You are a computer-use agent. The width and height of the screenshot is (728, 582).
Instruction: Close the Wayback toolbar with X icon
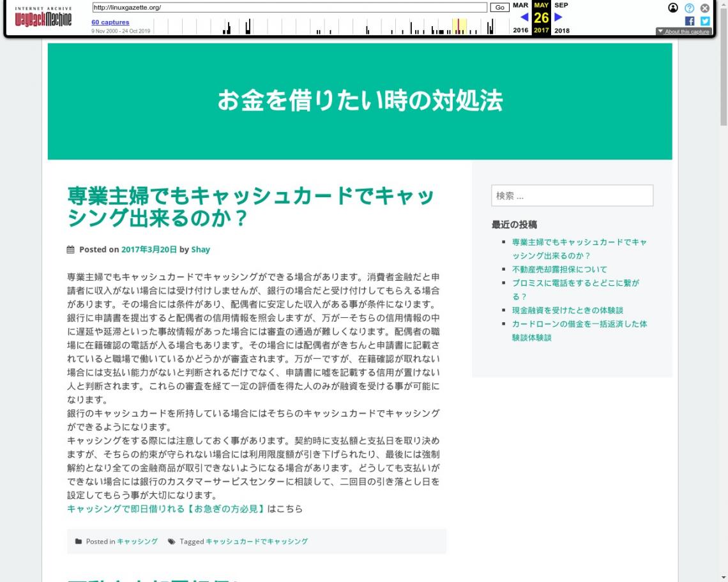click(705, 8)
